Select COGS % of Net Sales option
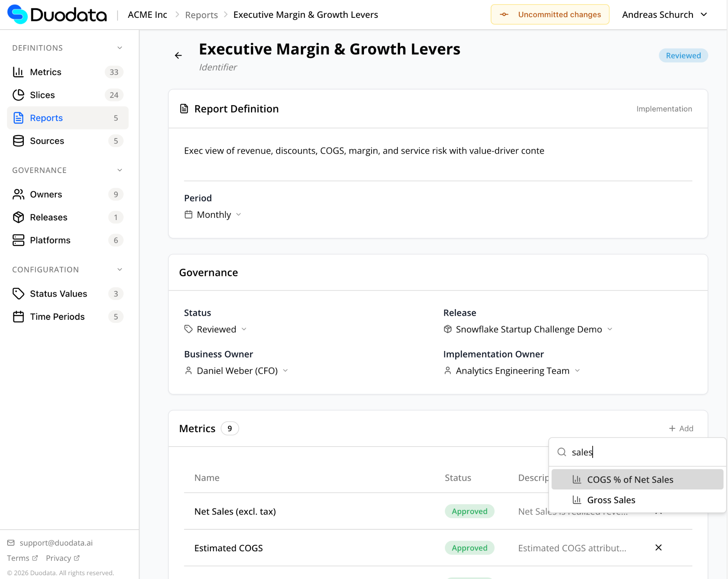728x579 pixels. 630,480
